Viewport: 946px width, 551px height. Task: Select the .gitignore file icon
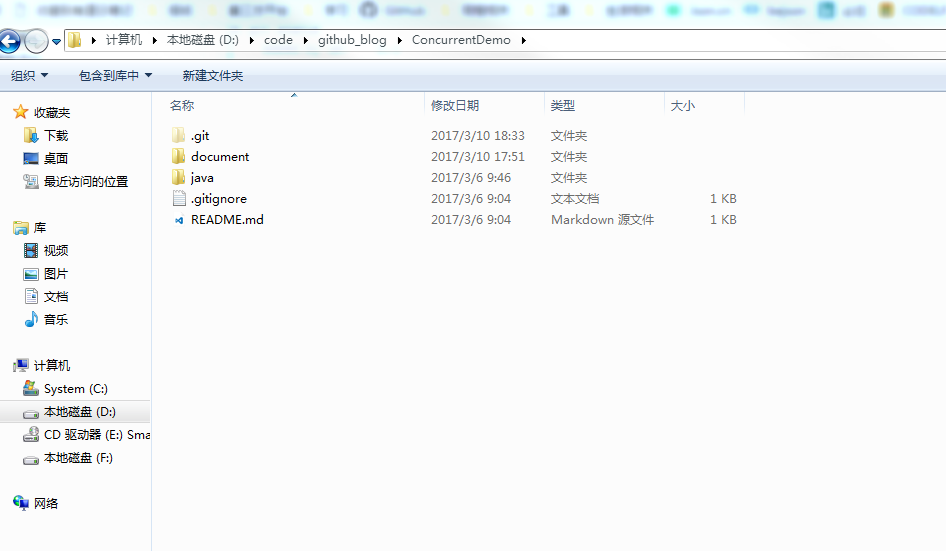coord(179,199)
